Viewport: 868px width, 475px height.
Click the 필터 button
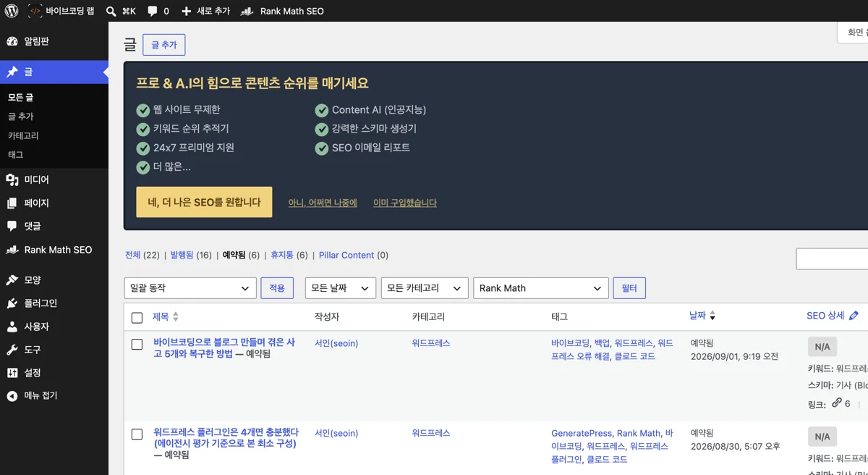629,288
